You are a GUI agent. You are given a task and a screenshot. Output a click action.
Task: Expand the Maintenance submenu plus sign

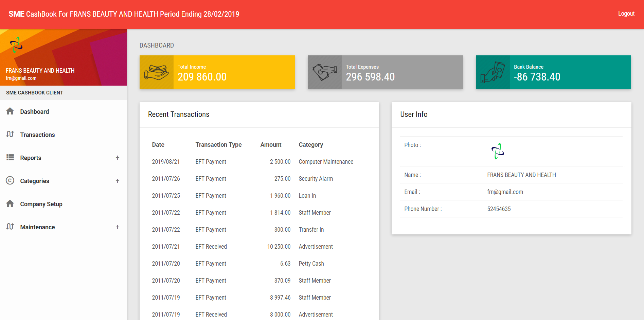(x=118, y=227)
